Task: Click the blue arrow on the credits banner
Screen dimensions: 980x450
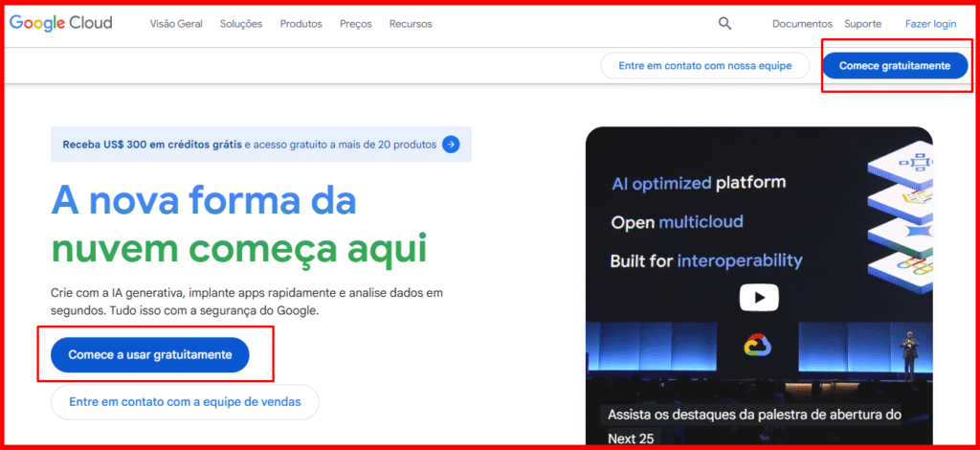Action: click(451, 145)
